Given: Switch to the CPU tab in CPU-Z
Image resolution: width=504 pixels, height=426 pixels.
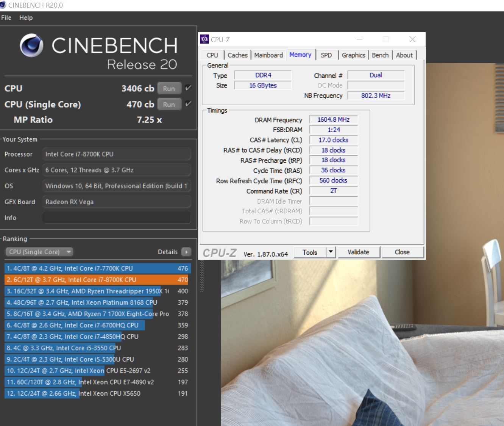Looking at the screenshot, I should [x=212, y=55].
